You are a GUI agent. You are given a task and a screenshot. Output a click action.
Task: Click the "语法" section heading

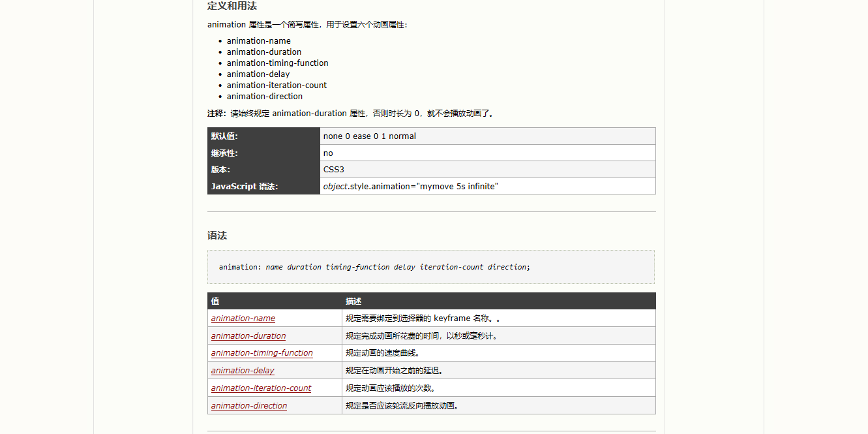[x=217, y=236]
